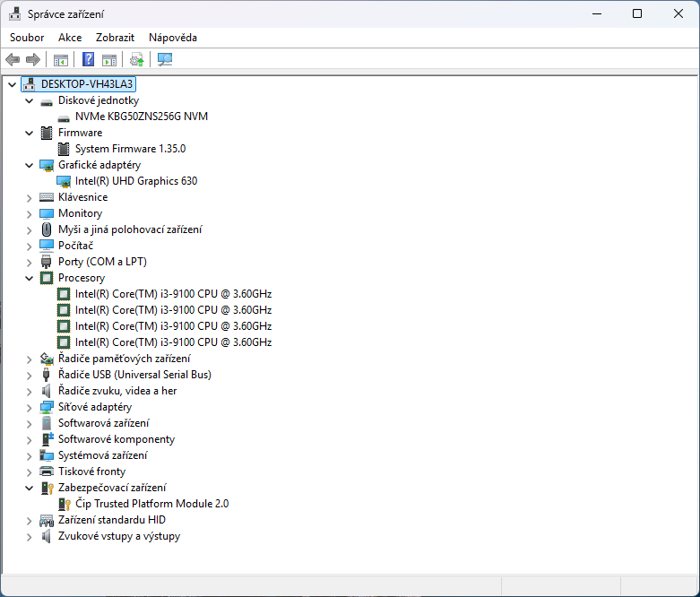Click the Zabezpečovací zařízení key icon
The image size is (700, 597).
point(47,488)
